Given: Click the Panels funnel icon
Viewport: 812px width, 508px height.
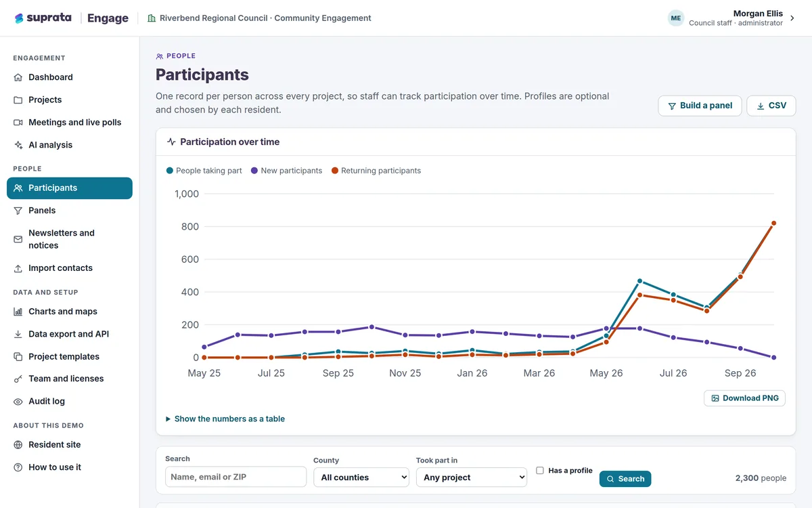Looking at the screenshot, I should tap(18, 211).
